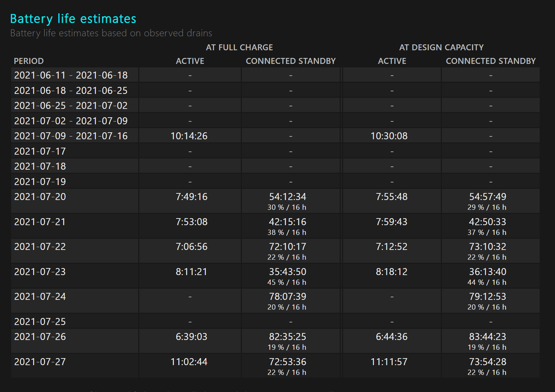Click the design capacity value 10:30:08
This screenshot has width=555, height=392.
pyautogui.click(x=389, y=136)
